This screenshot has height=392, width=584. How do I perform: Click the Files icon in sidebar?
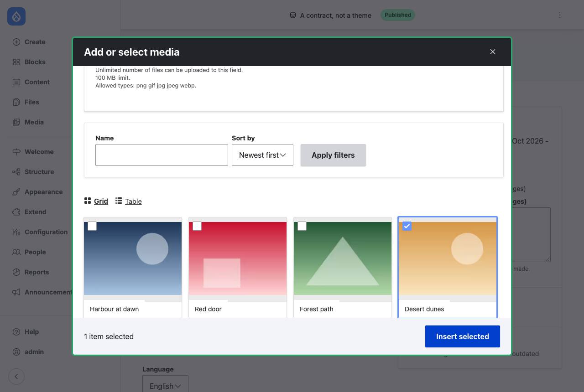coord(16,102)
